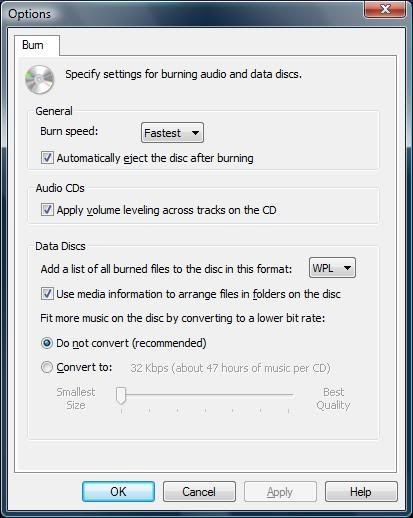
Task: Click the Fastest dropdown arrow
Action: 195,133
